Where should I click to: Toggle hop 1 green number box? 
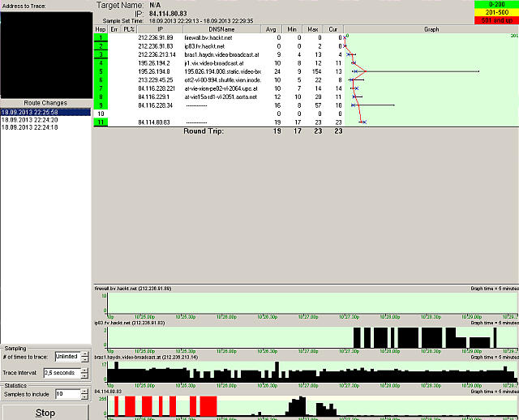[101, 37]
